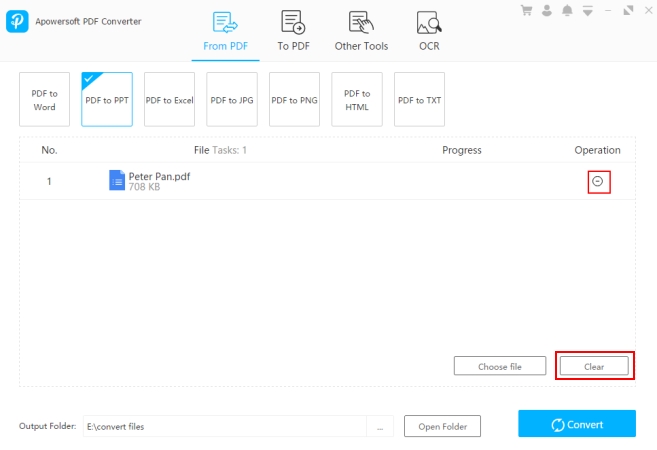657x450 pixels.
Task: Open the shopping cart purchase icon
Action: (526, 10)
